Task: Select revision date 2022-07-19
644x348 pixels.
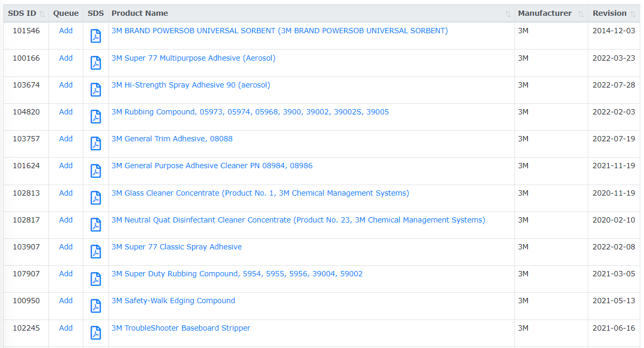Action: pyautogui.click(x=614, y=139)
